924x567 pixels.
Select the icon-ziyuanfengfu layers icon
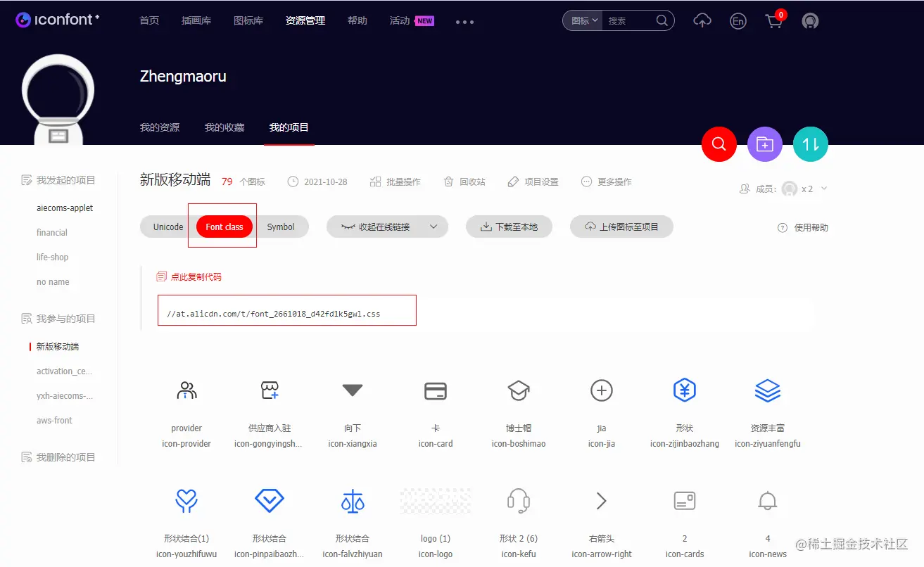point(768,390)
